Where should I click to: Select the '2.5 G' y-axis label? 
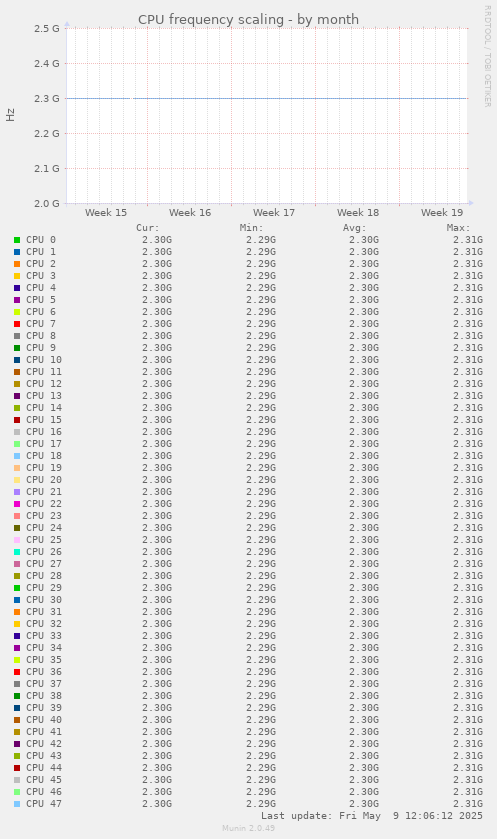[47, 28]
